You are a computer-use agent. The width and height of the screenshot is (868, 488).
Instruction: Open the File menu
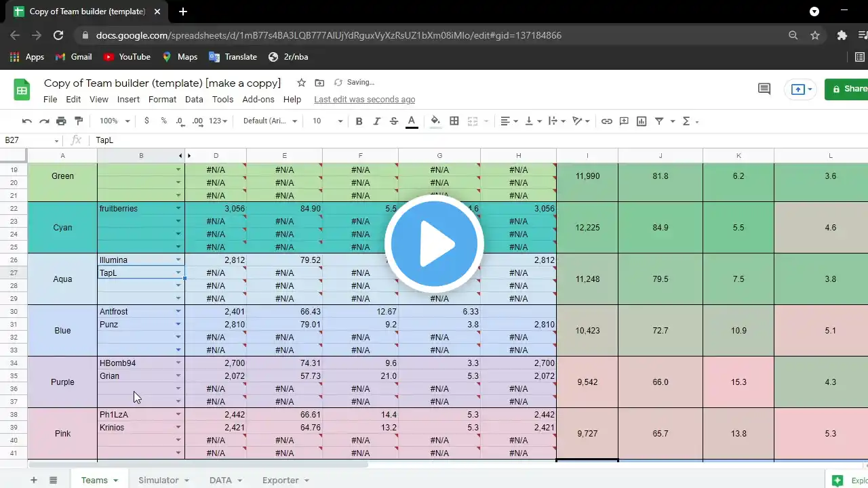coord(50,100)
